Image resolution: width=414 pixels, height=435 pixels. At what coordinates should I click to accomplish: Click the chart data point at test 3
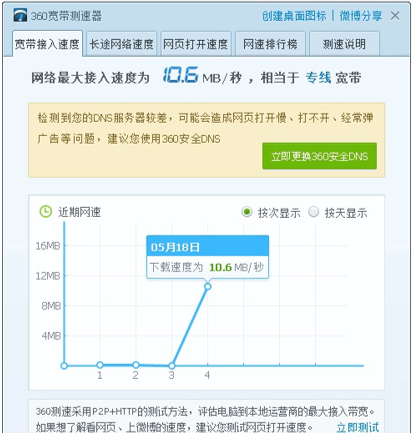pyautogui.click(x=171, y=366)
